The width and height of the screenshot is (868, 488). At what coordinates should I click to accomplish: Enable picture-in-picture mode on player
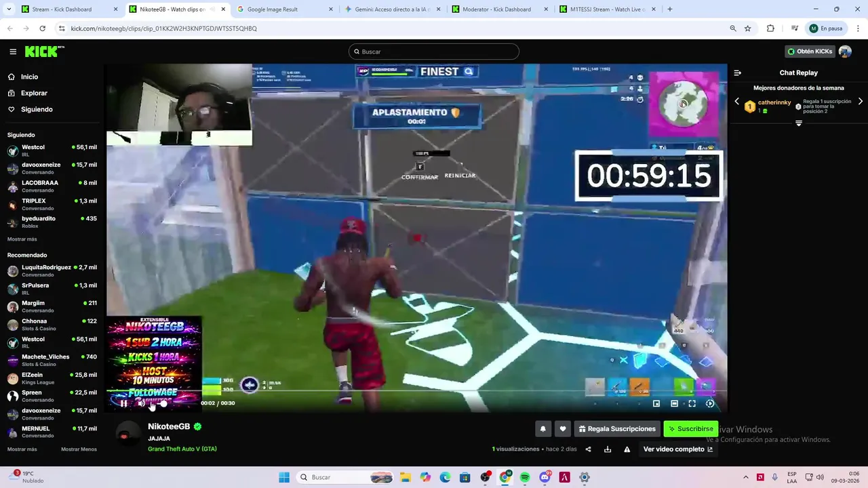tap(656, 403)
